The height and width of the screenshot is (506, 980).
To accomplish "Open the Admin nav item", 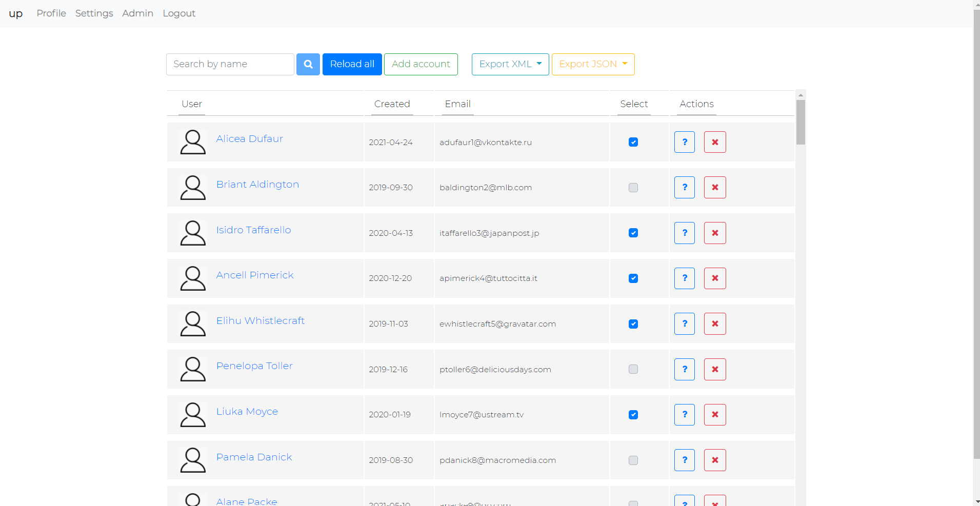I will coord(137,13).
